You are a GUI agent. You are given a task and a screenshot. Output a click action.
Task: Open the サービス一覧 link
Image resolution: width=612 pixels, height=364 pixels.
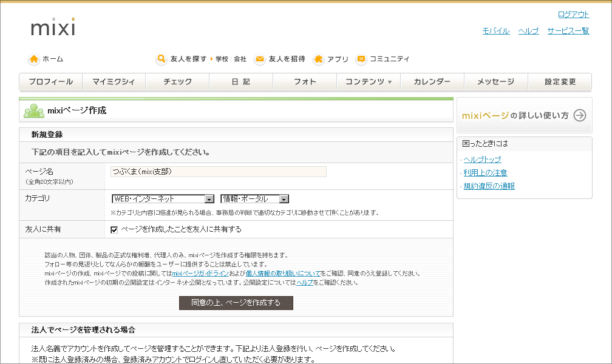(568, 31)
